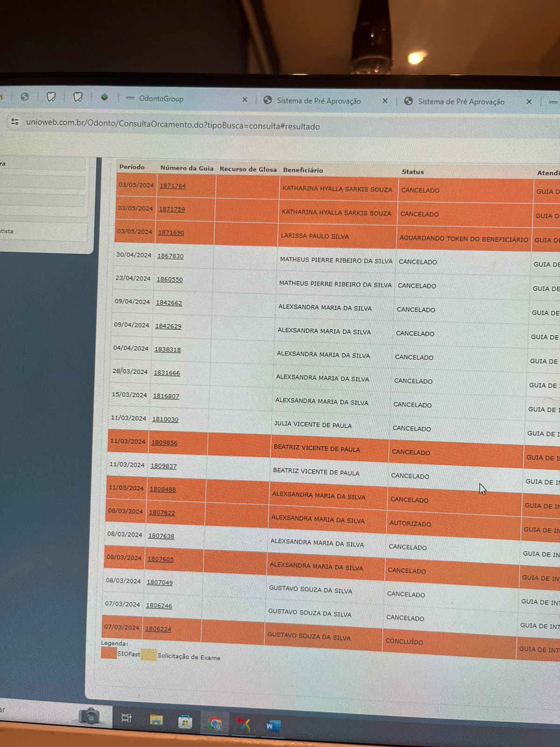Open the colorful X app in taskbar
The width and height of the screenshot is (560, 747).
244,725
